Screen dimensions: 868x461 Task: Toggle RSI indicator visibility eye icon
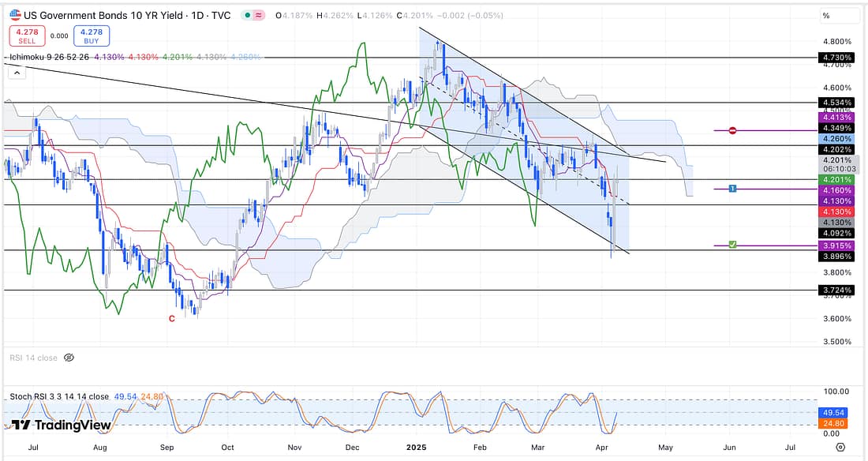pos(69,358)
